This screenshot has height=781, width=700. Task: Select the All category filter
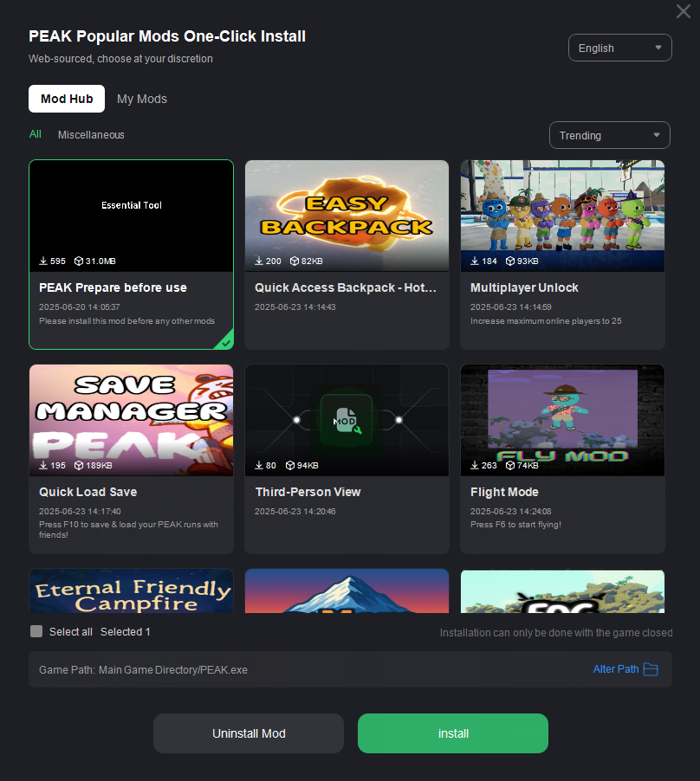[x=36, y=134]
